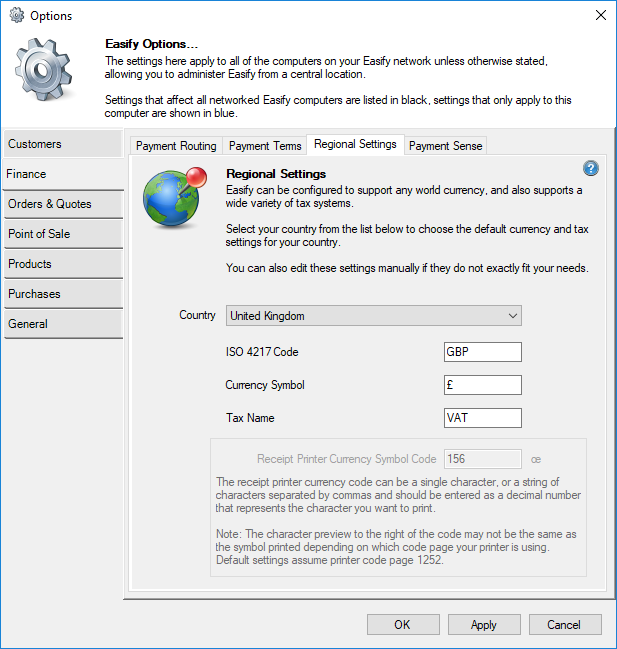Click the Tax Name text field
Image resolution: width=617 pixels, height=649 pixels.
coord(483,418)
